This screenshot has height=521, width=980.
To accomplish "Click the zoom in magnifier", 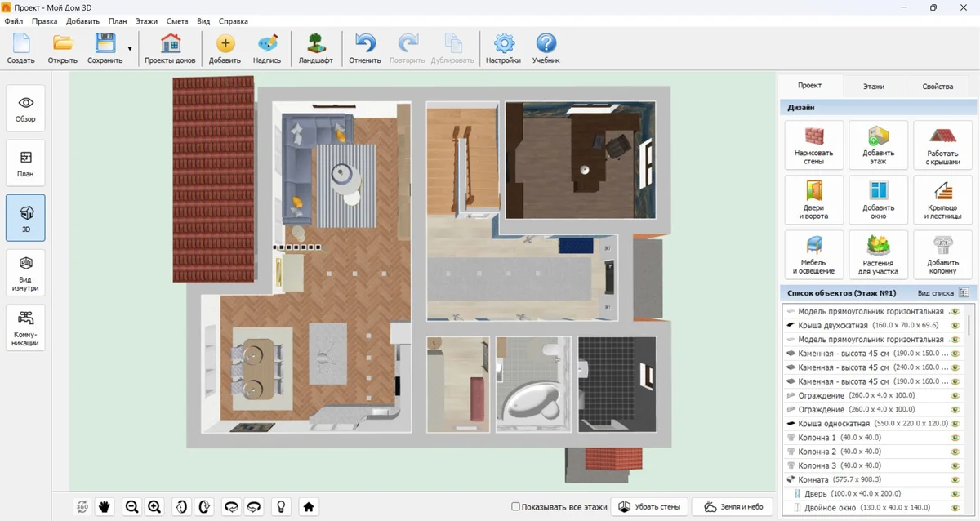I will (x=154, y=507).
